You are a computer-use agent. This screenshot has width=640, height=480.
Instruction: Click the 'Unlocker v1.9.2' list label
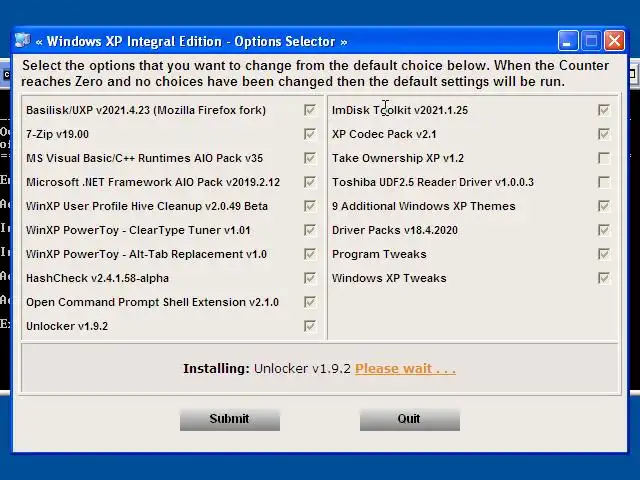pos(67,327)
